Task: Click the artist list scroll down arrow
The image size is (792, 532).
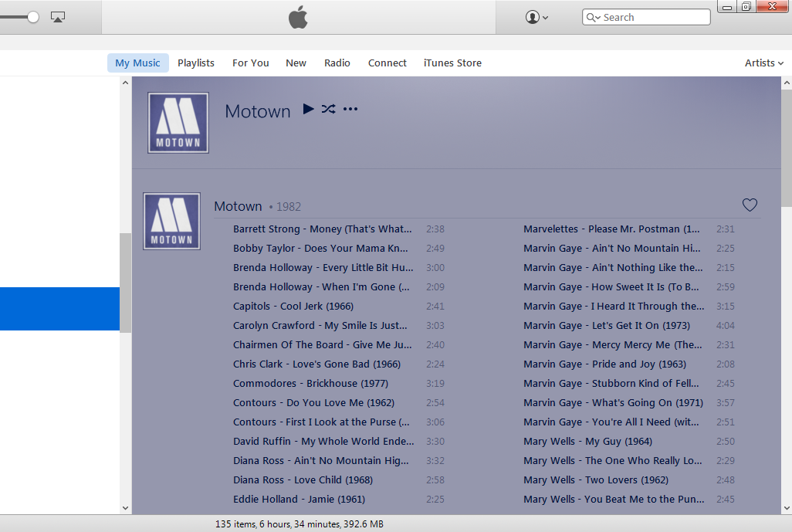Action: coord(125,508)
